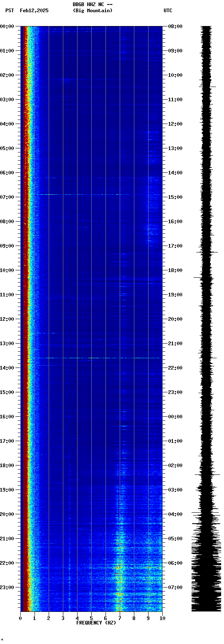Screen dimensions: 224x644
Task: Select the 11:00 label on PST axis
Action: pos(7,295)
